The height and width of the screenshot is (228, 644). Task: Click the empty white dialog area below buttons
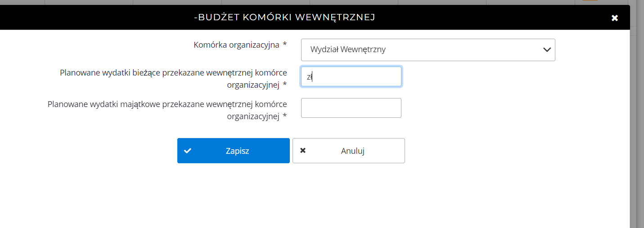click(315, 198)
